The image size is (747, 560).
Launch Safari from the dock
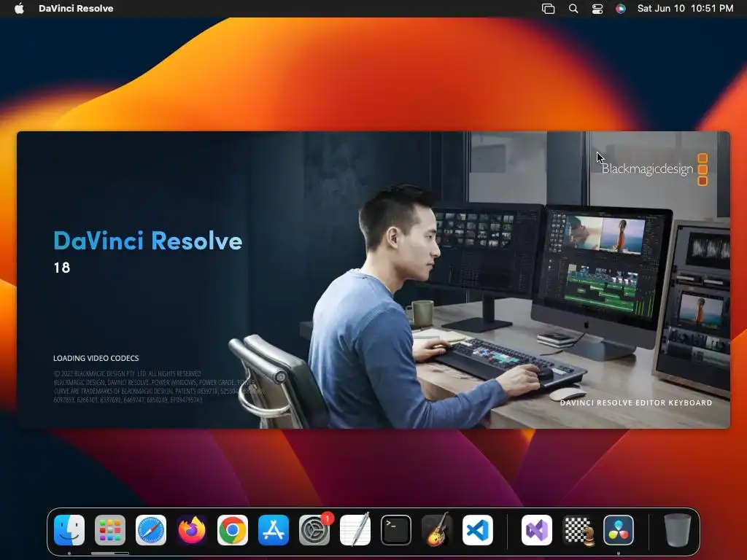point(151,530)
